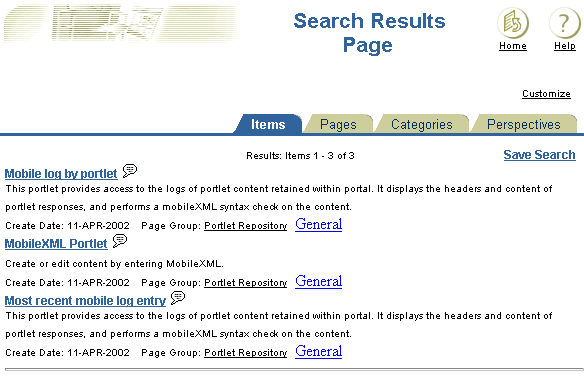Open speech bubble icon beside MobileXML Portlet
The height and width of the screenshot is (376, 584).
pyautogui.click(x=120, y=240)
